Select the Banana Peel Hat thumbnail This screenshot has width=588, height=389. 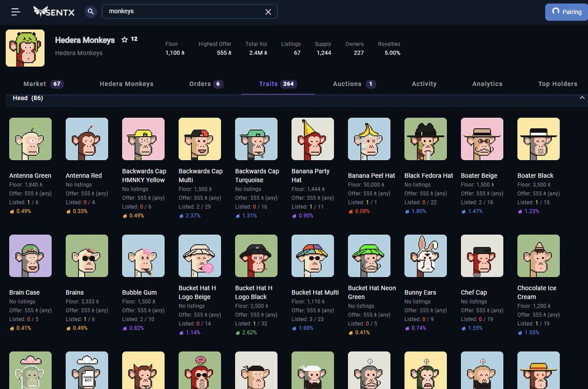pos(369,139)
